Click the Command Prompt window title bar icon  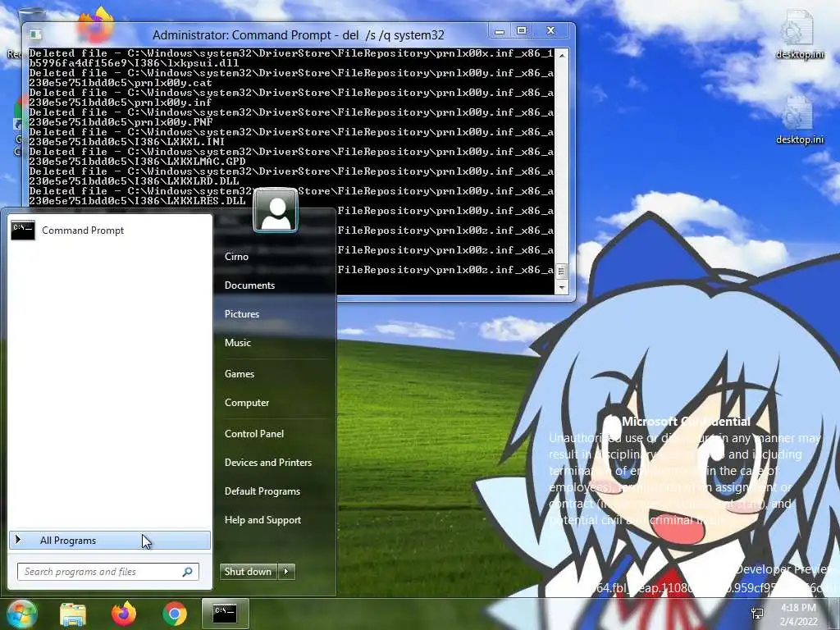36,34
